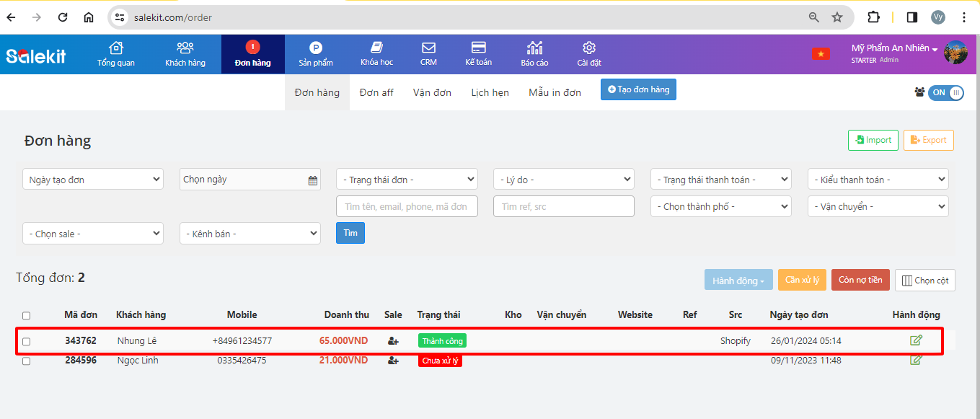Open the Kế toán accounting icon

(478, 48)
